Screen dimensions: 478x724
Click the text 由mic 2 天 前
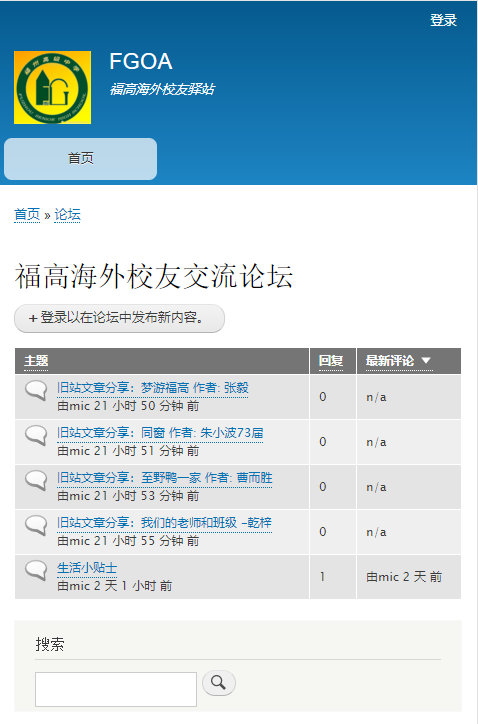click(404, 577)
